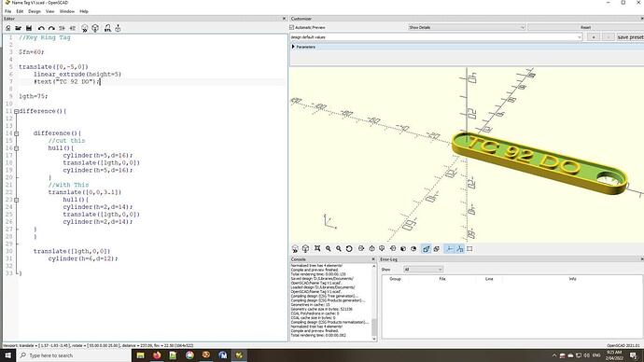Click the save preset button
The width and height of the screenshot is (644, 362).
[x=630, y=37]
